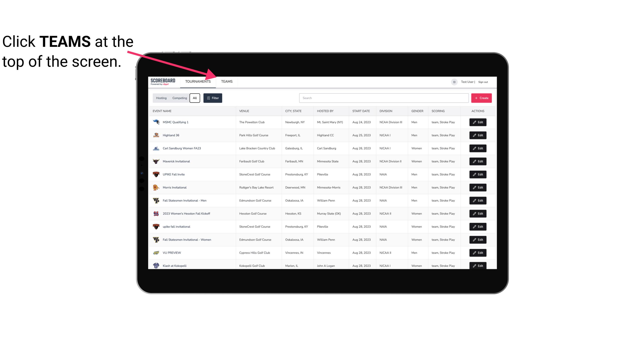Click the TEAMS navigation tab
Screen dimensions: 644x346
(x=226, y=81)
